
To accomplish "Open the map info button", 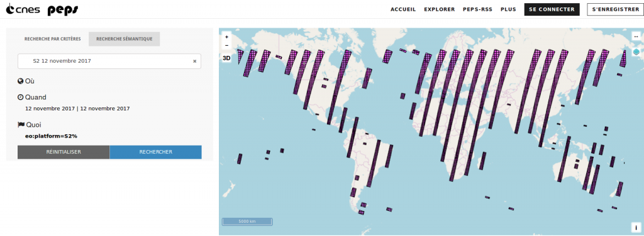I will click(636, 227).
